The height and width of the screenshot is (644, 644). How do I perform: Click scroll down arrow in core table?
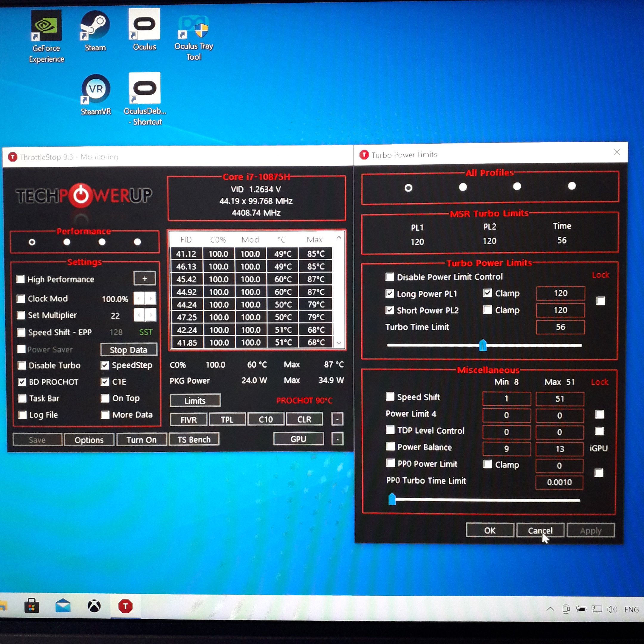pyautogui.click(x=339, y=343)
